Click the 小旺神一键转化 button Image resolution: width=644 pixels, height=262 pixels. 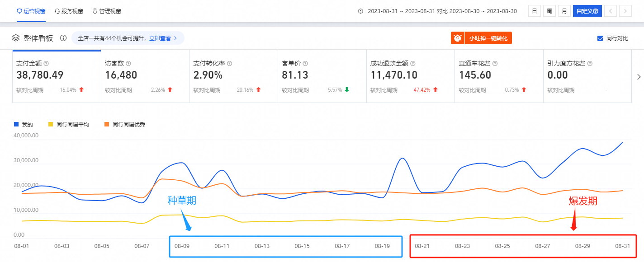tap(481, 38)
